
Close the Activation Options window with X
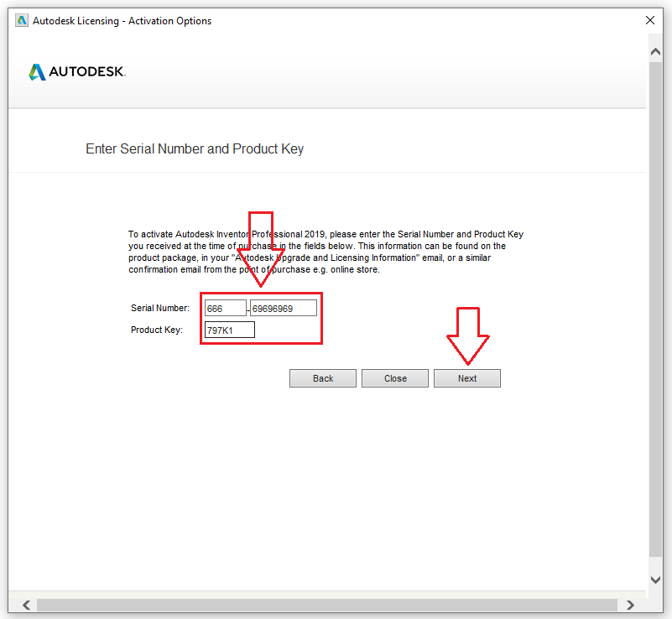click(x=649, y=21)
